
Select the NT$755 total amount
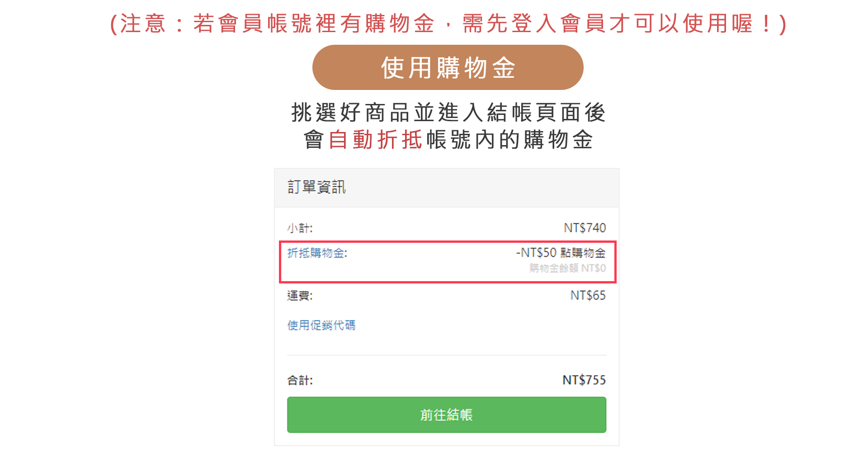pos(584,380)
